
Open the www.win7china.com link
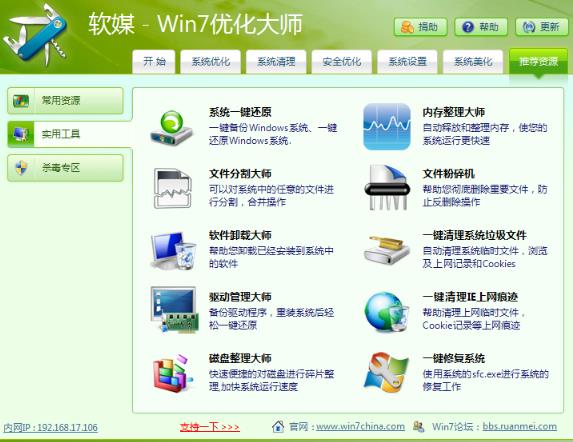(360, 426)
